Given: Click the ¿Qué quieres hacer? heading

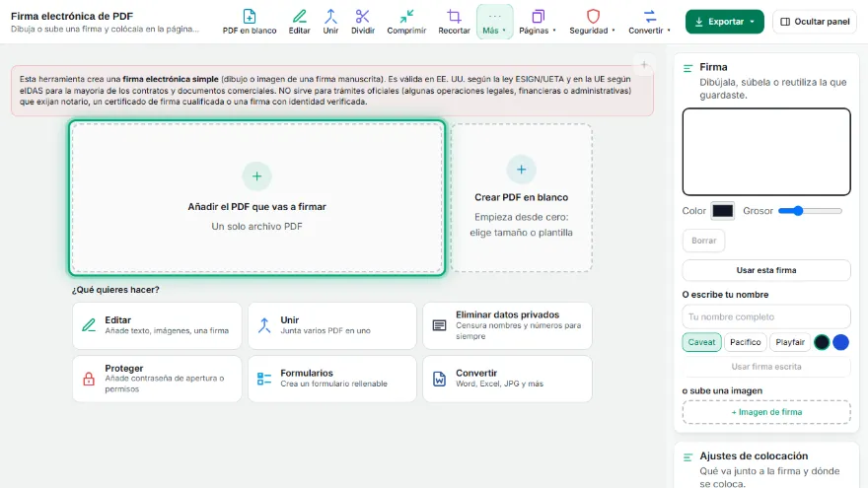Looking at the screenshot, I should click(115, 290).
